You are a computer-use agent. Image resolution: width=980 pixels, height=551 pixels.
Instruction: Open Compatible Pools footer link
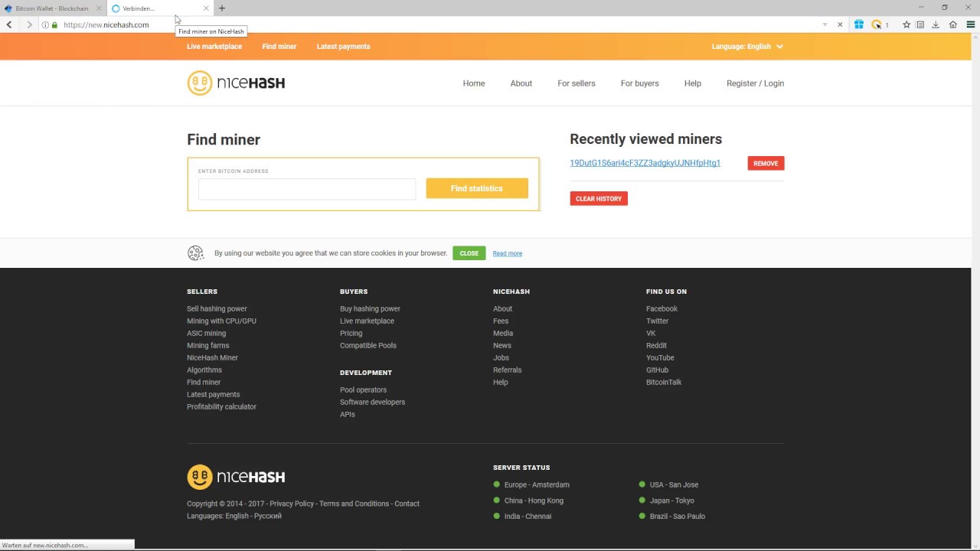[368, 346]
